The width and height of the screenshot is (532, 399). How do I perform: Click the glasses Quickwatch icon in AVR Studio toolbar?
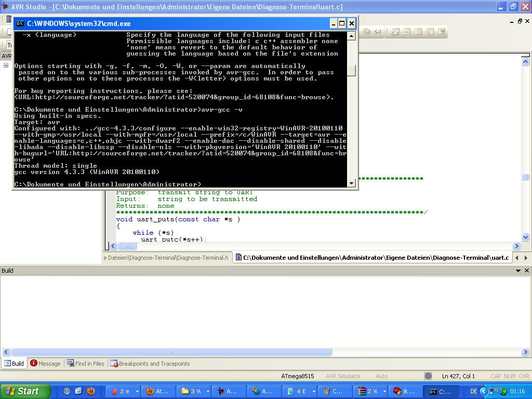378,32
